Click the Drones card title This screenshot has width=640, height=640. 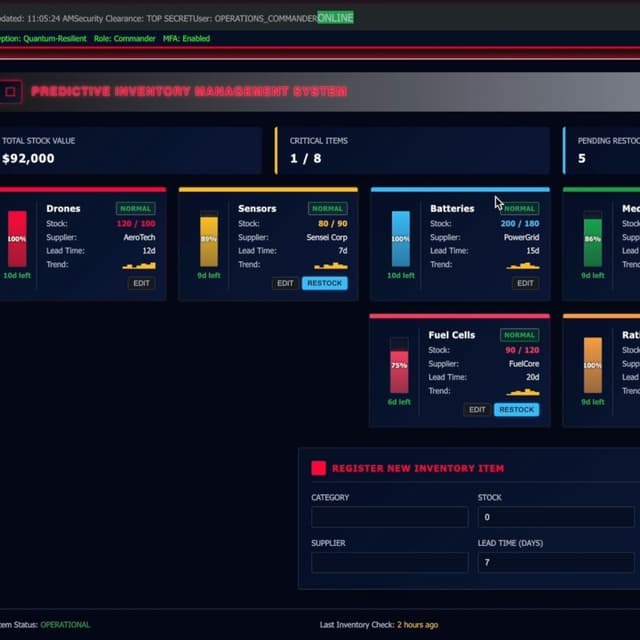pyautogui.click(x=63, y=209)
